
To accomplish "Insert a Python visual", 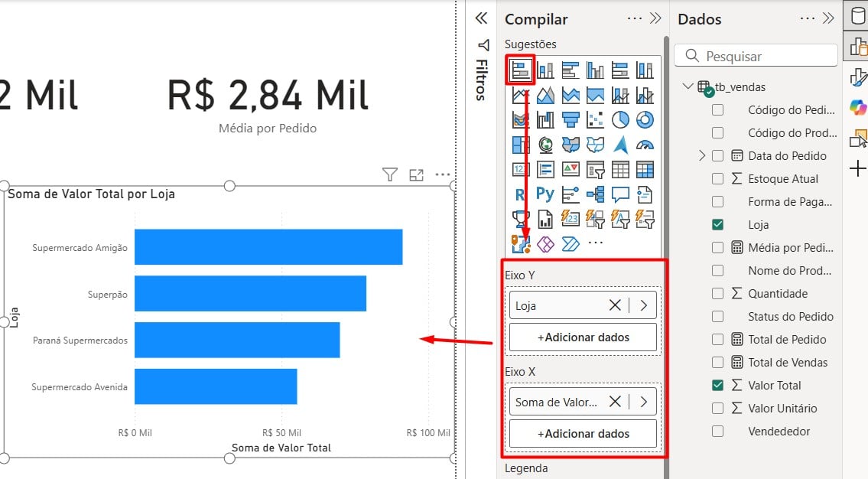I will pyautogui.click(x=546, y=193).
